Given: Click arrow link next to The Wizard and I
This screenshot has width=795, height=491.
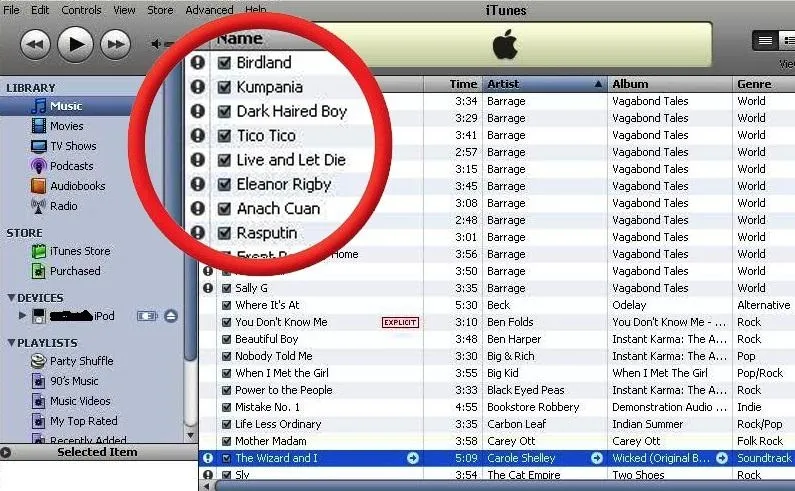Looking at the screenshot, I should point(413,458).
